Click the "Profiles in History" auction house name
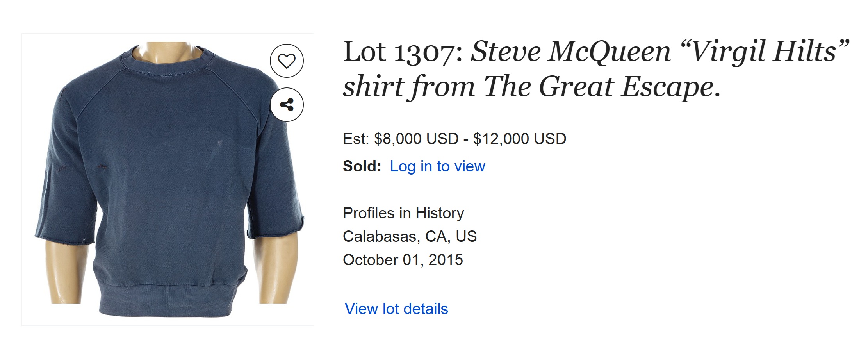Image resolution: width=868 pixels, height=341 pixels. coord(403,213)
